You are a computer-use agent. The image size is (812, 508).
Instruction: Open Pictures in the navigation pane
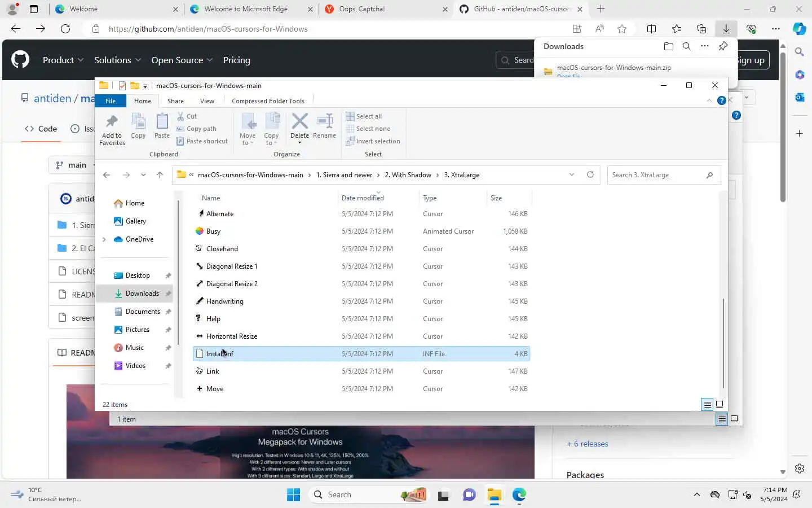138,330
